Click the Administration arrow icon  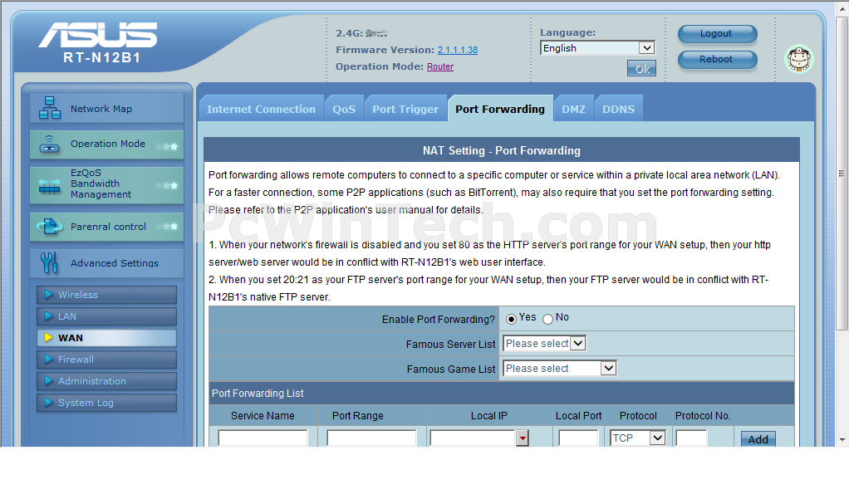point(48,381)
